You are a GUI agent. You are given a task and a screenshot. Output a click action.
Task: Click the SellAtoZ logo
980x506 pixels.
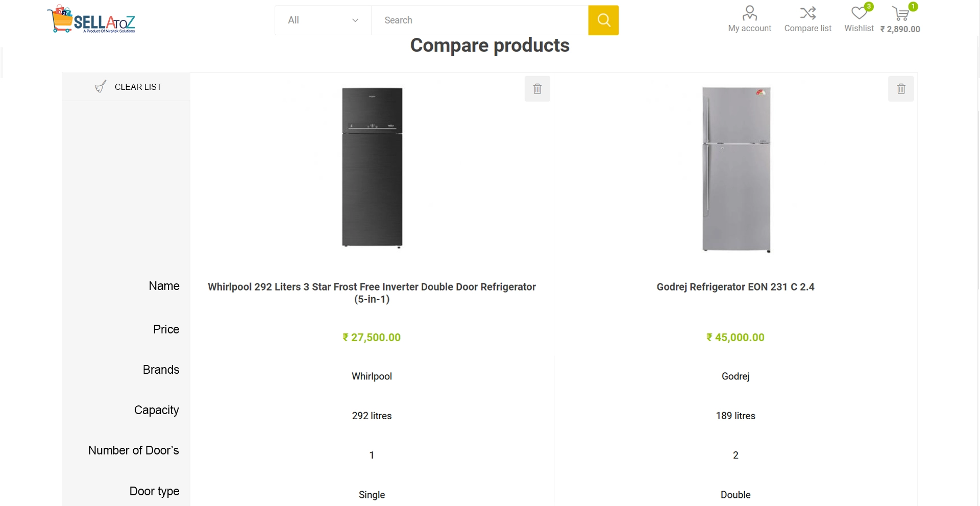click(x=92, y=20)
